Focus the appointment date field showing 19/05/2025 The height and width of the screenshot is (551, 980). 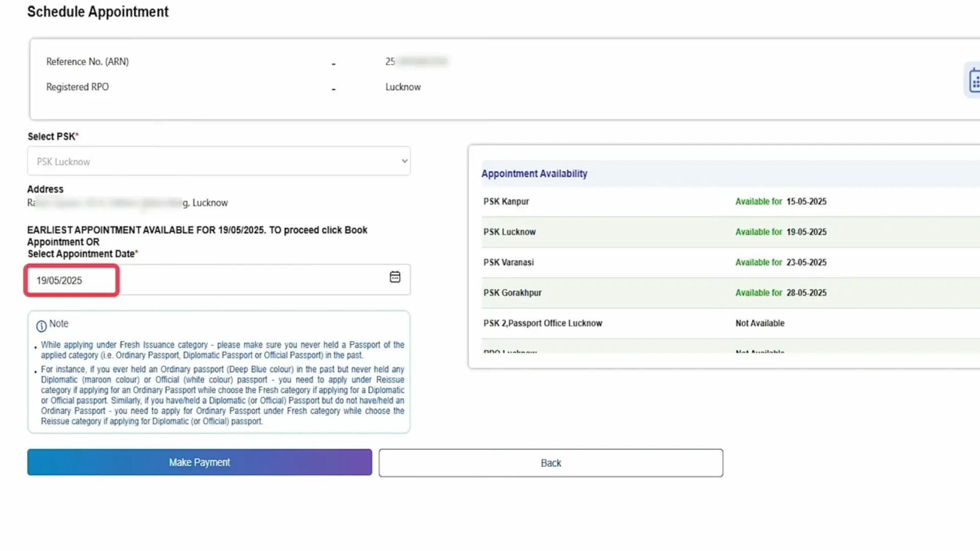click(x=219, y=280)
